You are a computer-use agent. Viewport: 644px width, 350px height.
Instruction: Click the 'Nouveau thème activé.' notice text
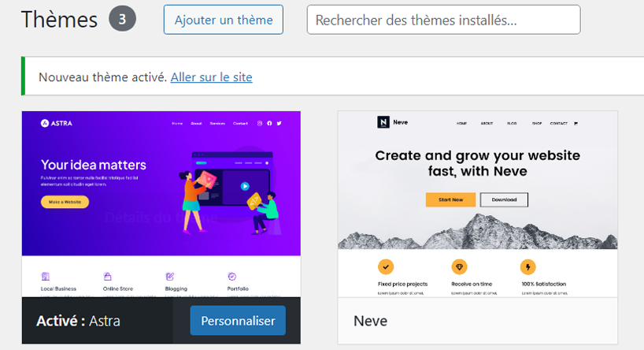pyautogui.click(x=102, y=77)
